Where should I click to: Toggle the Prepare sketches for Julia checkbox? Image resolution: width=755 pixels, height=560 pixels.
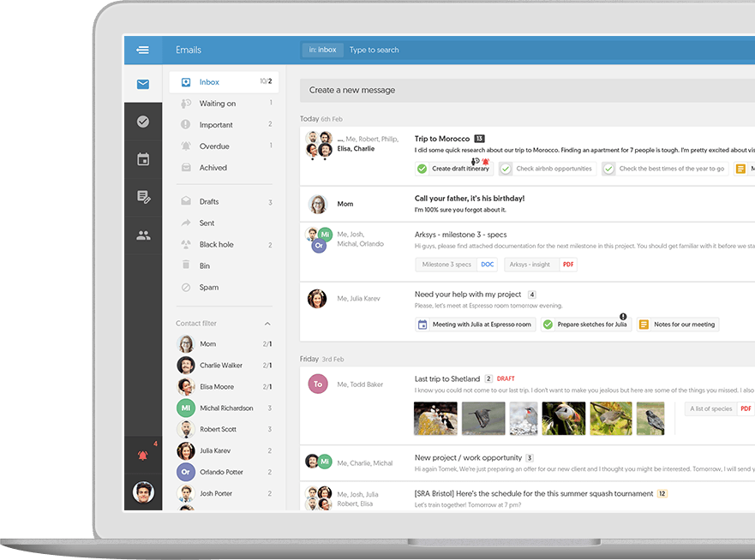pyautogui.click(x=548, y=325)
